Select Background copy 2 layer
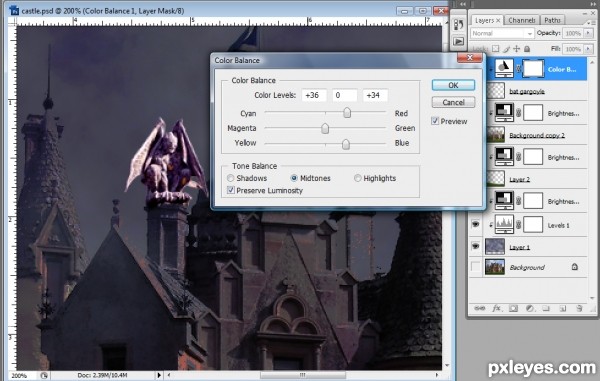Viewport: 600px width, 381px height. pos(536,135)
